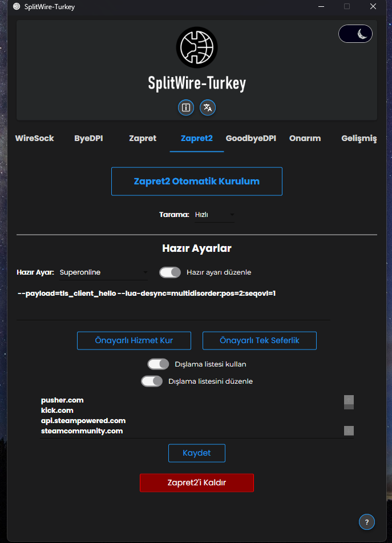This screenshot has height=543, width=392.
Task: Toggle the dark mode moon switch
Action: coord(355,34)
